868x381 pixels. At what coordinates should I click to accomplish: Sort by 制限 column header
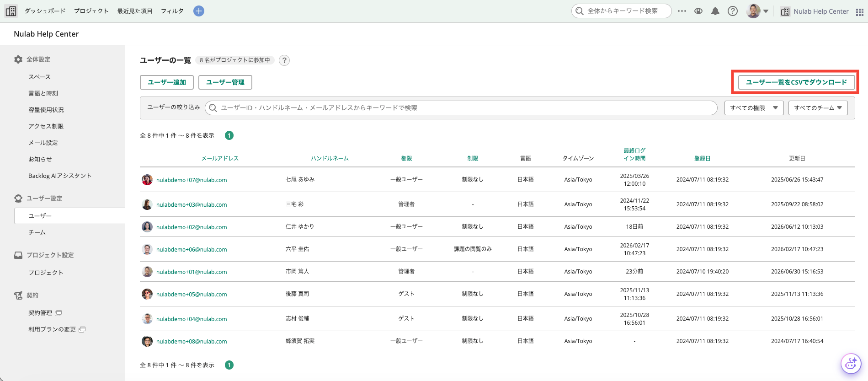(473, 158)
